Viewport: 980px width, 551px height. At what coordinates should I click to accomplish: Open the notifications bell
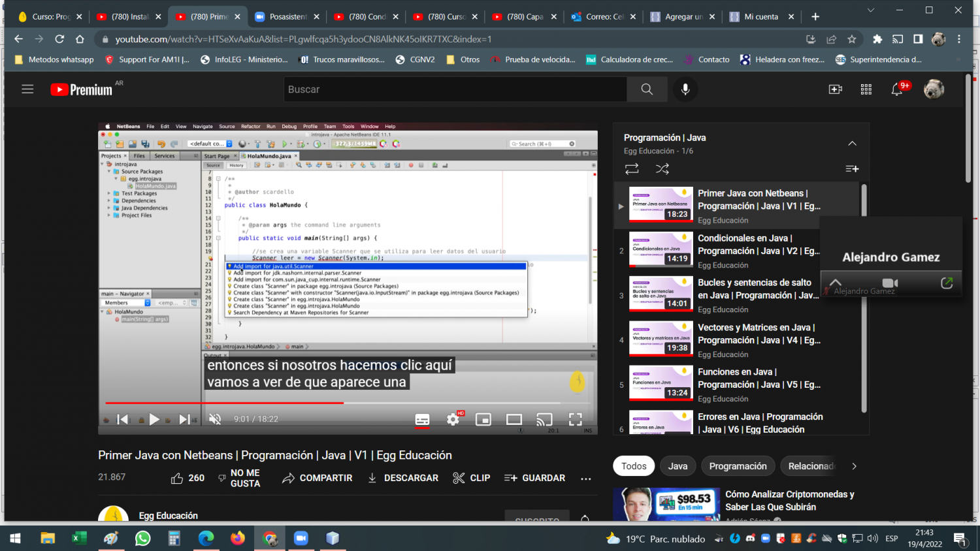(x=898, y=89)
